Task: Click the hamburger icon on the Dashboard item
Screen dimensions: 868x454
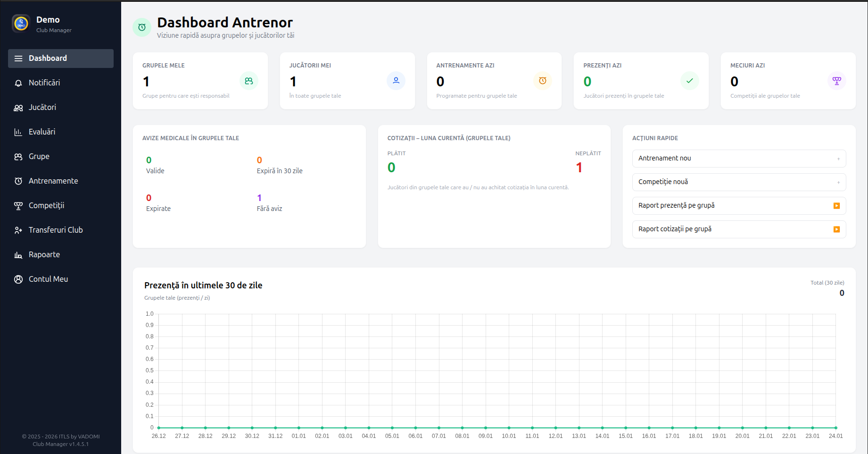Action: tap(18, 58)
